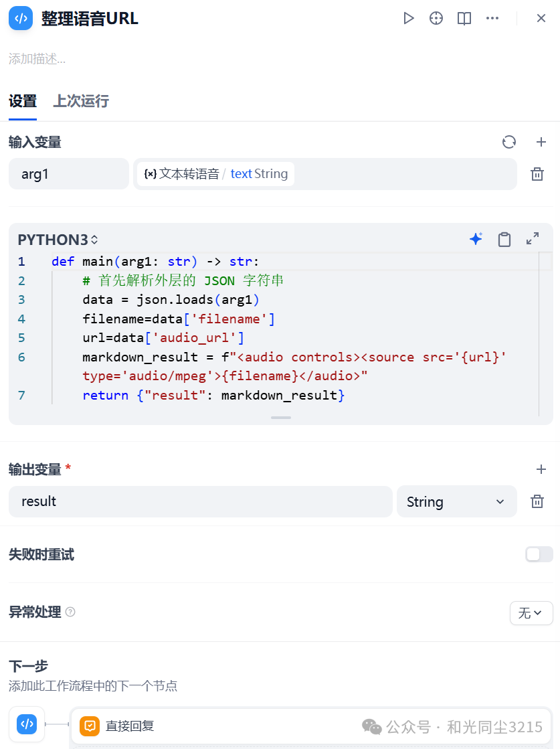This screenshot has width=560, height=749.
Task: Click the "filename=data['filename']" code line
Action: [179, 319]
